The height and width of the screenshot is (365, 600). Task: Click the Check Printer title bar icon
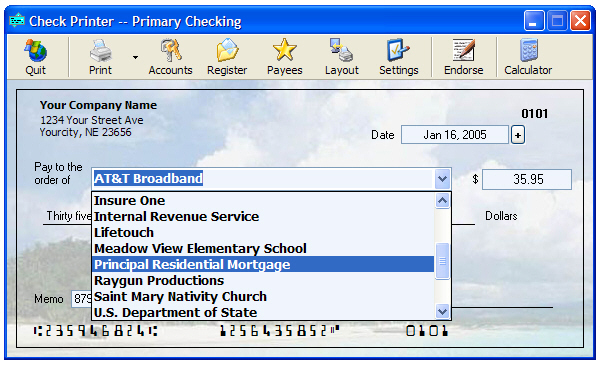click(17, 21)
